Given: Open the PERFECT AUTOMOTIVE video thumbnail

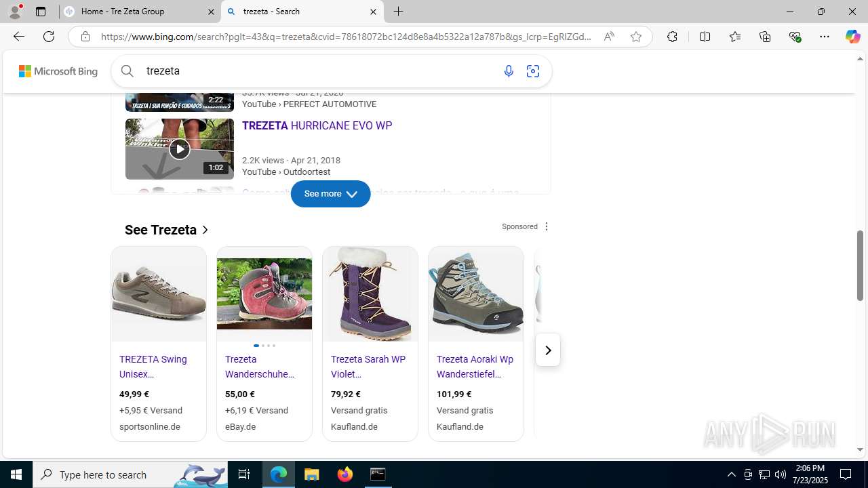Looking at the screenshot, I should point(180,102).
